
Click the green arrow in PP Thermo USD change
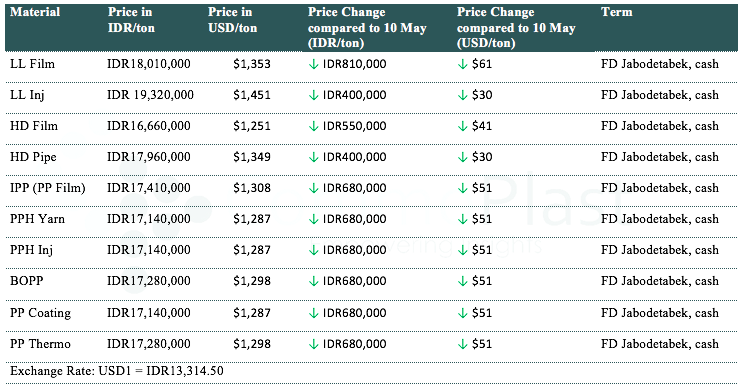[462, 344]
